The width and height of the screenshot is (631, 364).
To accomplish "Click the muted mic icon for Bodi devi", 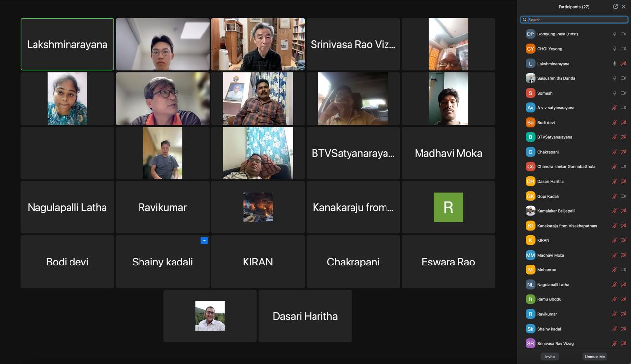I will click(615, 123).
